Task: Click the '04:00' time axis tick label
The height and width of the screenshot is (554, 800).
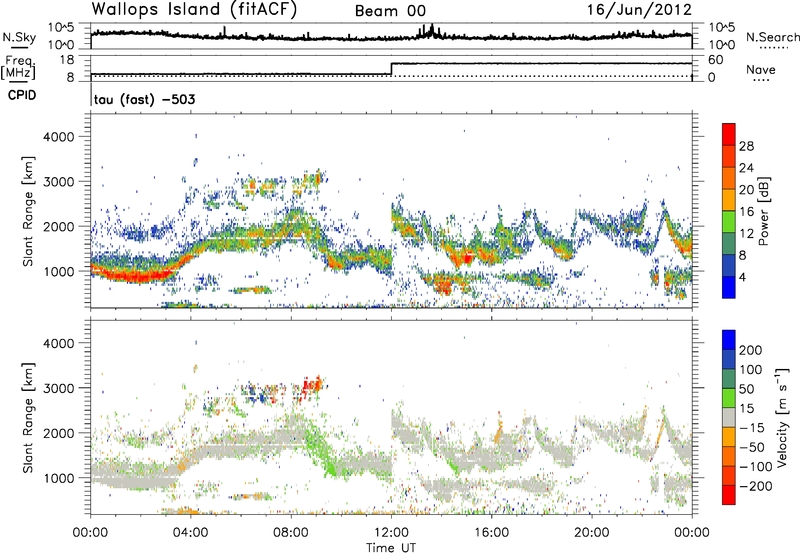Action: tap(191, 533)
